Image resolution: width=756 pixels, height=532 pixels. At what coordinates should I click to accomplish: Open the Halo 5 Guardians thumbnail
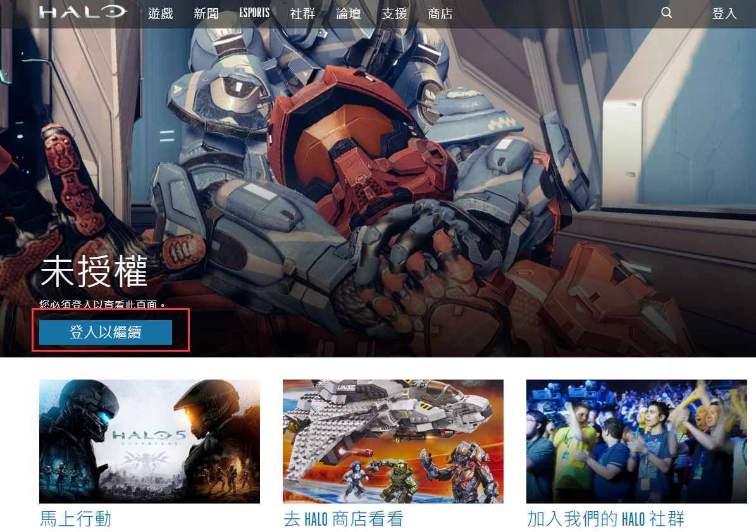pos(149,441)
